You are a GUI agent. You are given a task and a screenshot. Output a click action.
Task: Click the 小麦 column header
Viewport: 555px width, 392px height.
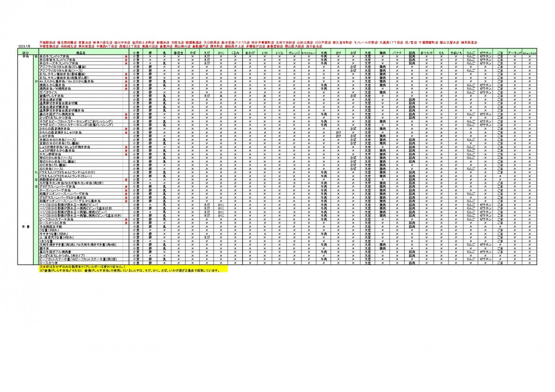[x=136, y=53]
